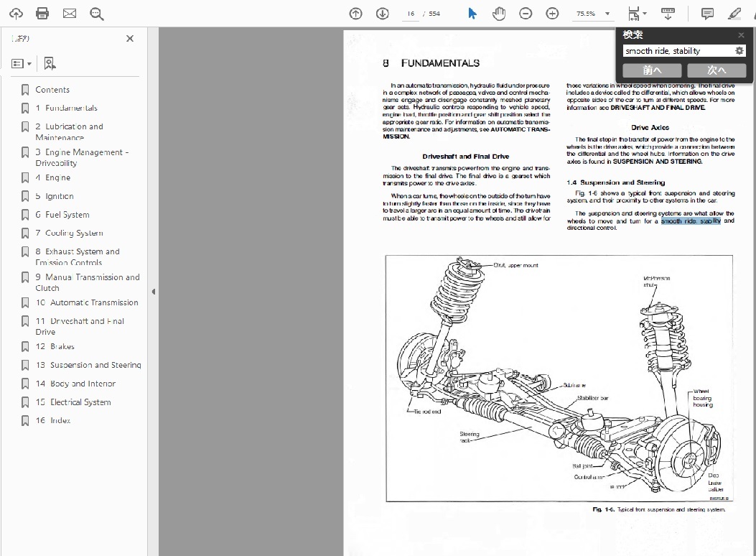
Task: Select the highlighter pen tool
Action: tap(734, 14)
